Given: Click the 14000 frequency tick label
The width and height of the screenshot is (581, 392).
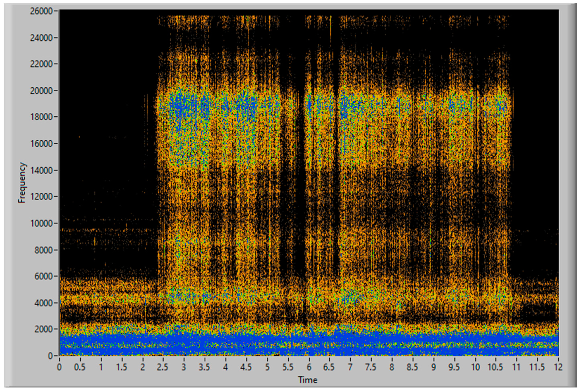Looking at the screenshot, I should pyautogui.click(x=41, y=171).
